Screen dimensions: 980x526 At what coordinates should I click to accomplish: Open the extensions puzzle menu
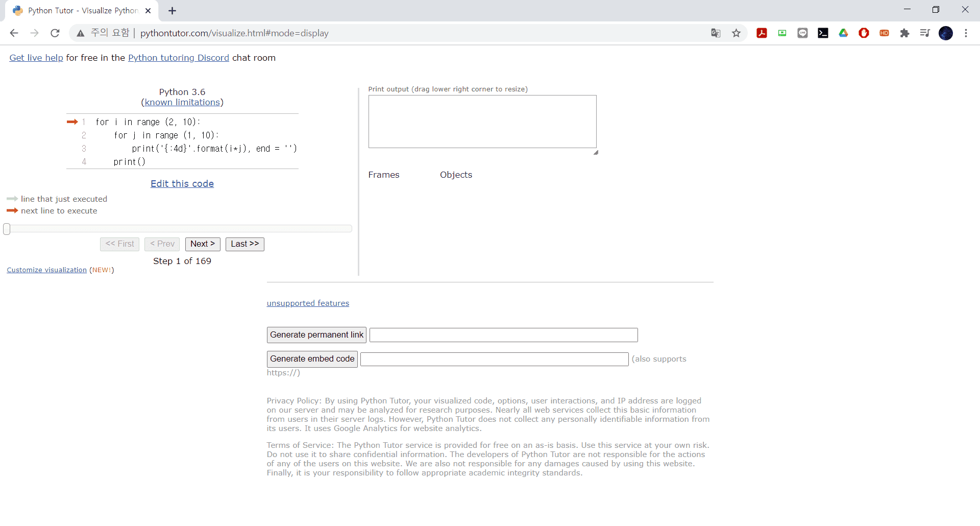(904, 33)
